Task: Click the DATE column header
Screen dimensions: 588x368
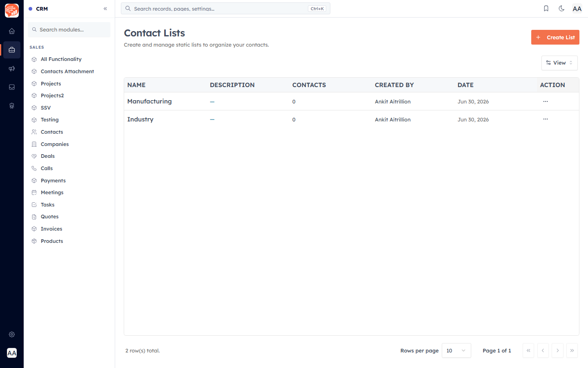Action: pyautogui.click(x=465, y=85)
